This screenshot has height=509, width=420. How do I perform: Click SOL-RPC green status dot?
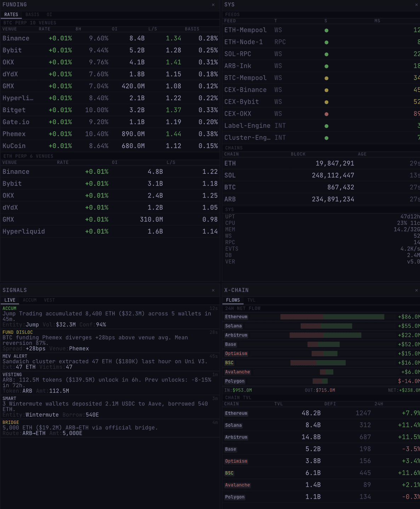click(x=327, y=55)
